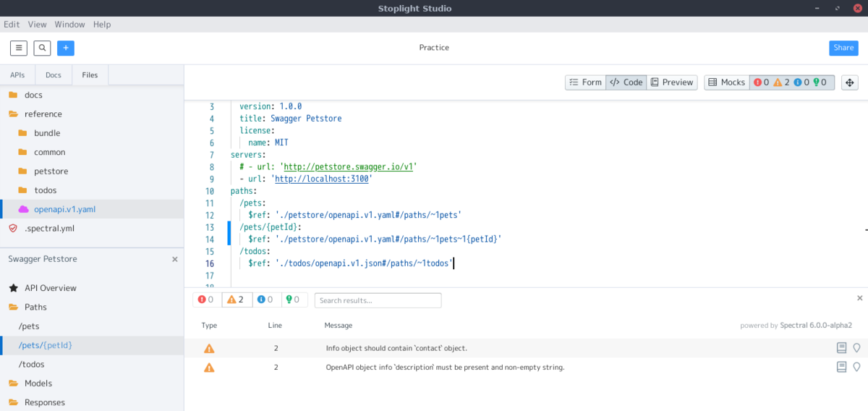
Task: Select the openapi.v1.yaml file
Action: point(92,209)
